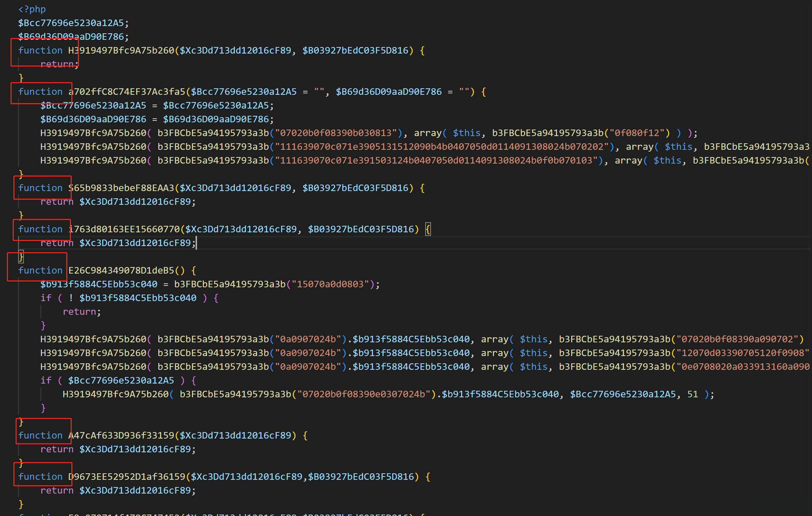
Task: Click the string "15070a0d0803"
Action: tap(330, 284)
